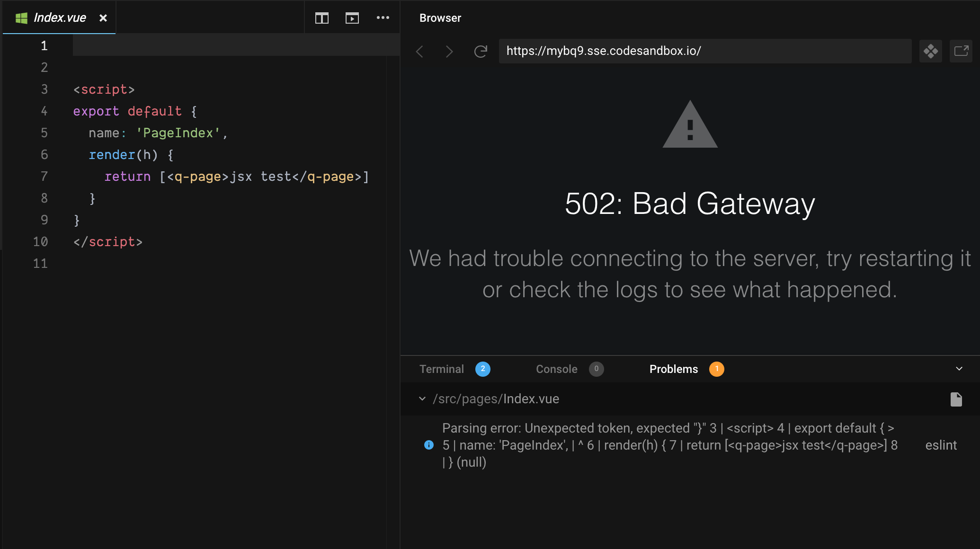Open the preview in external window icon
Viewport: 980px width, 549px height.
[961, 51]
